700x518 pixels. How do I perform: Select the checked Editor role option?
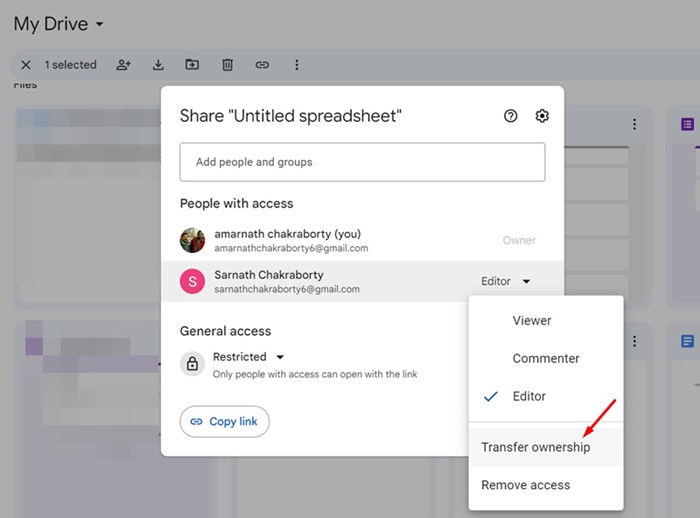[546, 397]
